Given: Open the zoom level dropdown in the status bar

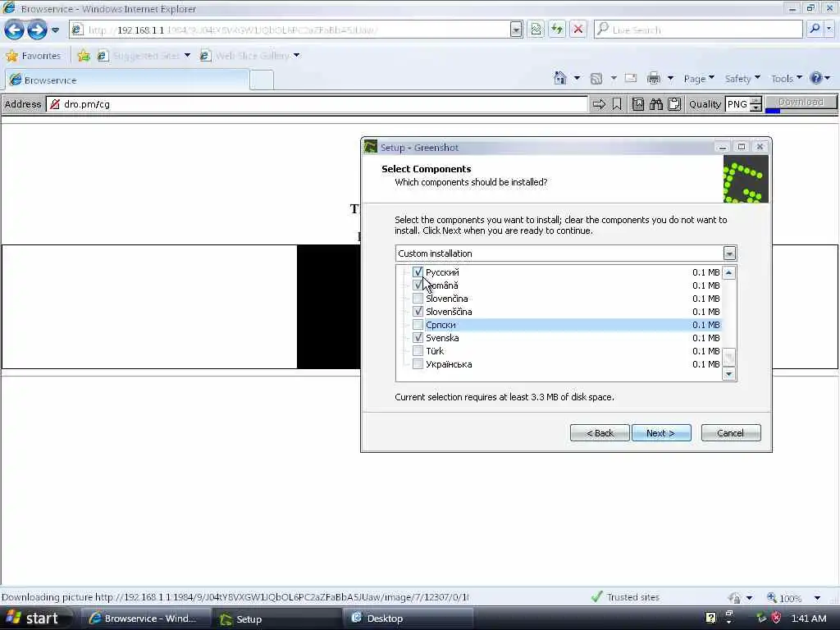Looking at the screenshot, I should click(x=817, y=597).
